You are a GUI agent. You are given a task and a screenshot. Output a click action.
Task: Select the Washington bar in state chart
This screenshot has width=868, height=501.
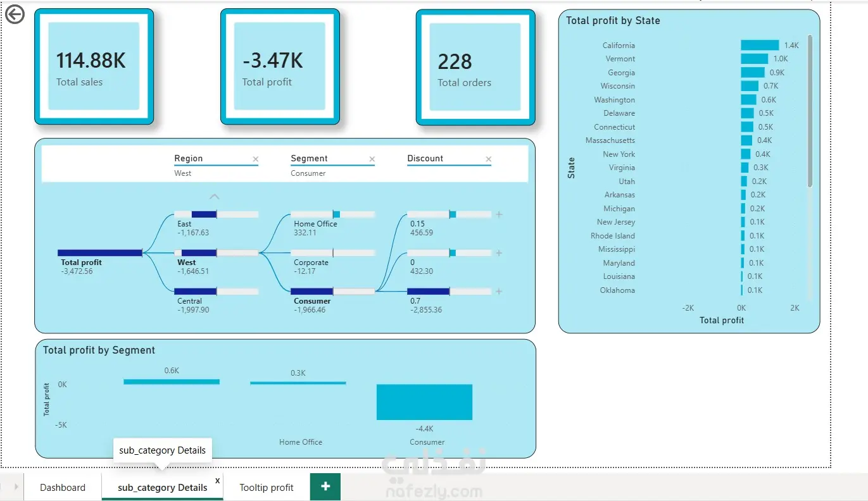pyautogui.click(x=749, y=100)
